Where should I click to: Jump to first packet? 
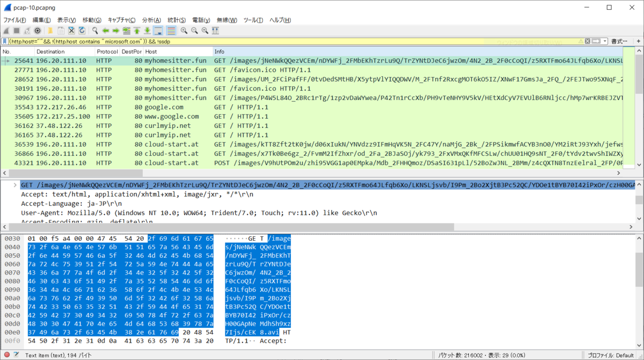(x=137, y=31)
